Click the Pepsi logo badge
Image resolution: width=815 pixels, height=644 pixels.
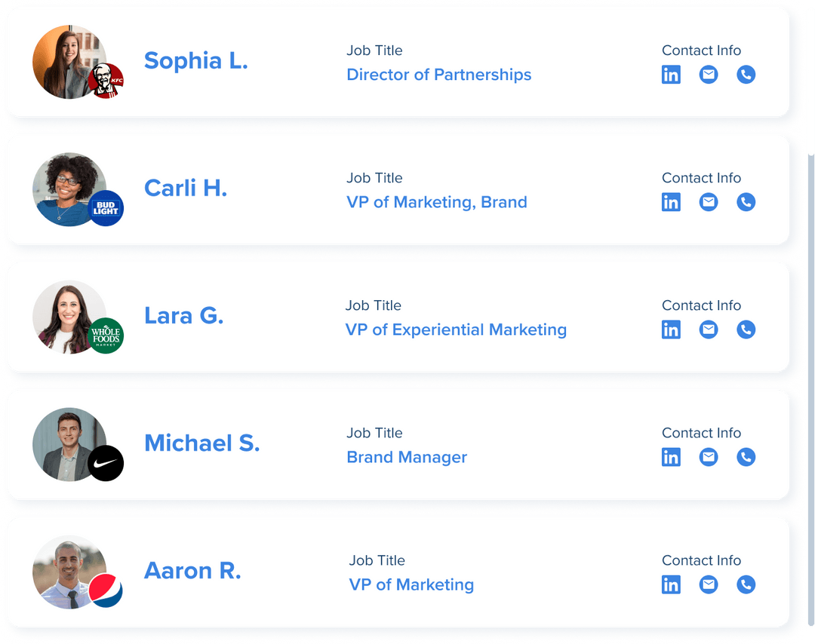[106, 590]
